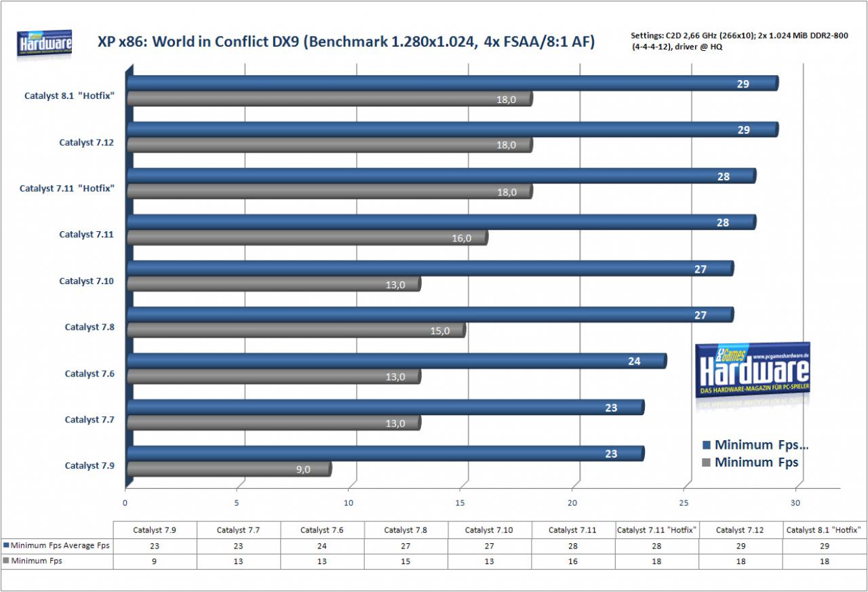Click the x-axis tick label 15

460,503
